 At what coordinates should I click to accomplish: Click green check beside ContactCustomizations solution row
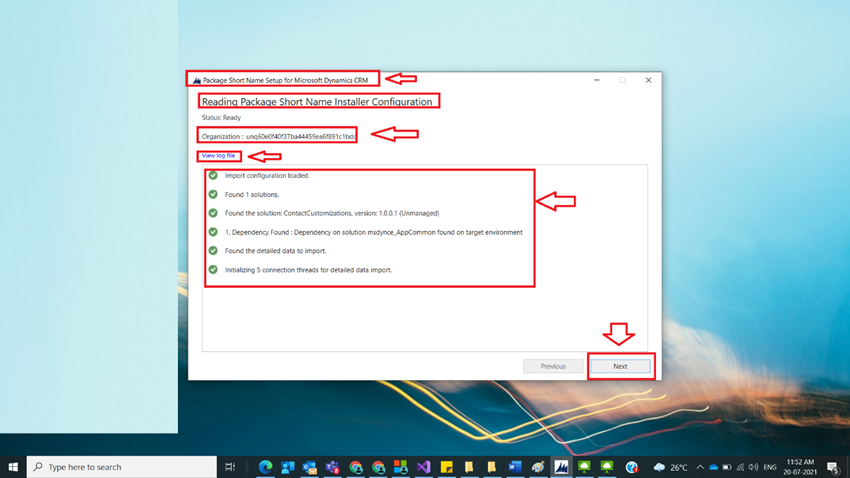213,213
